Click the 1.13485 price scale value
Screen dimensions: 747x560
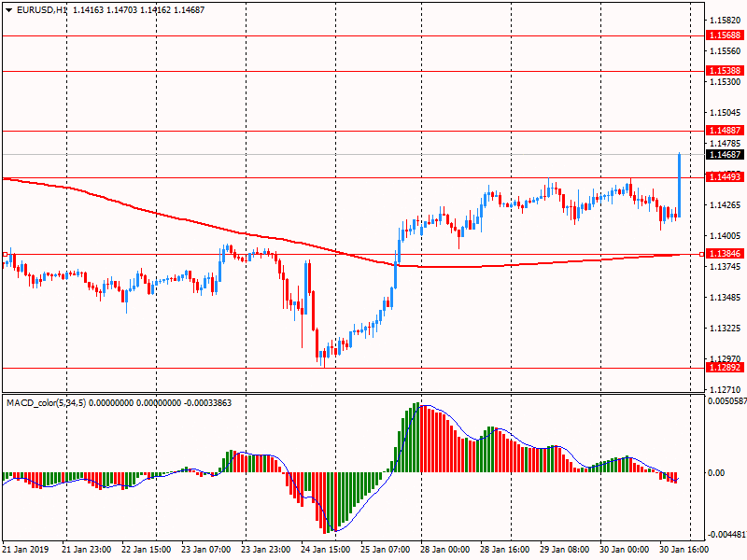[x=726, y=298]
